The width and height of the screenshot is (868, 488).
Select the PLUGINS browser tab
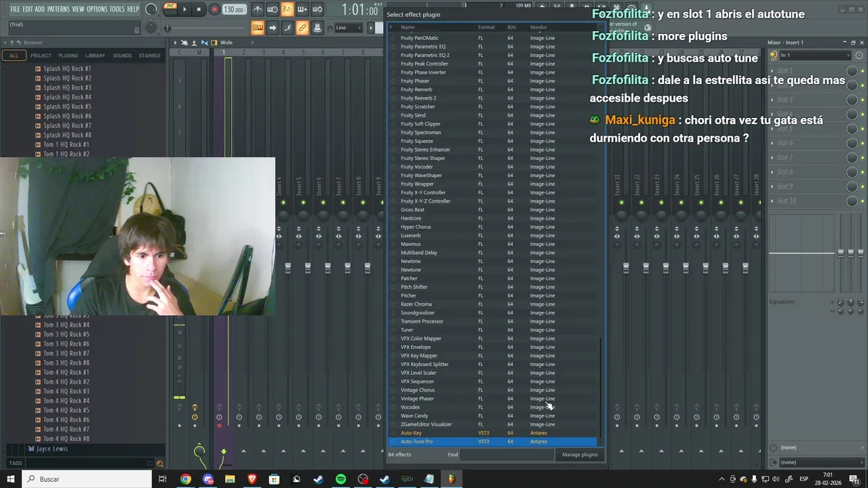[x=68, y=56]
